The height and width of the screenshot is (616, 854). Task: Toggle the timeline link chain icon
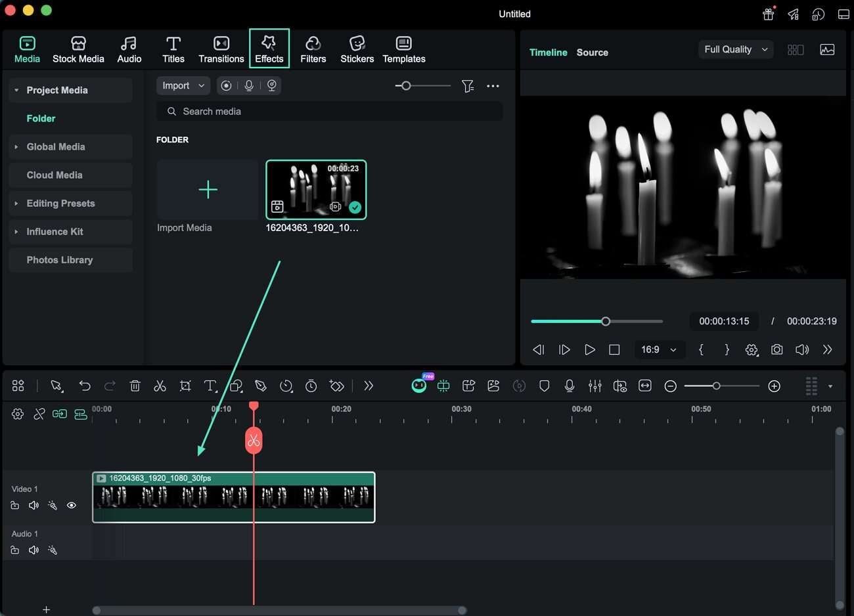click(x=39, y=414)
